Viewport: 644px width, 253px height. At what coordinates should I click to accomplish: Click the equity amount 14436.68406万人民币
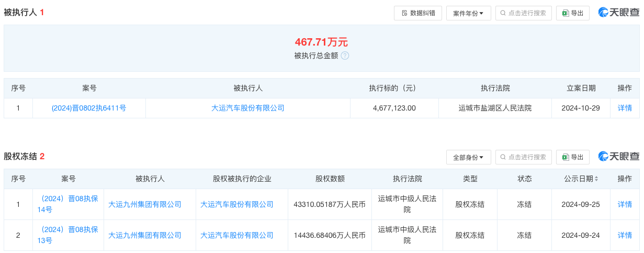click(330, 235)
